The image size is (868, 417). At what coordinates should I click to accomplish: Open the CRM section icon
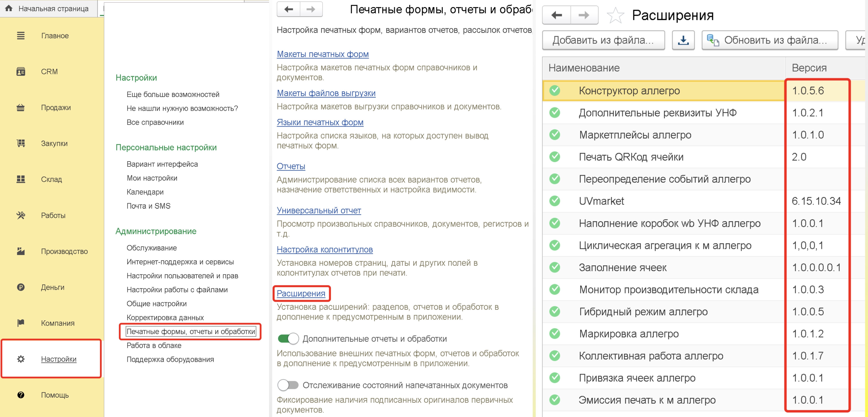click(x=21, y=71)
